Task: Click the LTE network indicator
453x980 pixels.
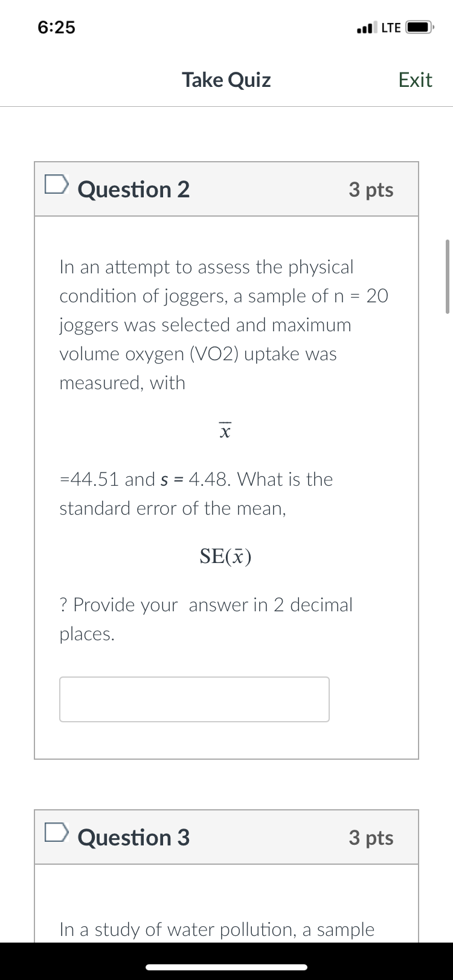Action: [390, 27]
